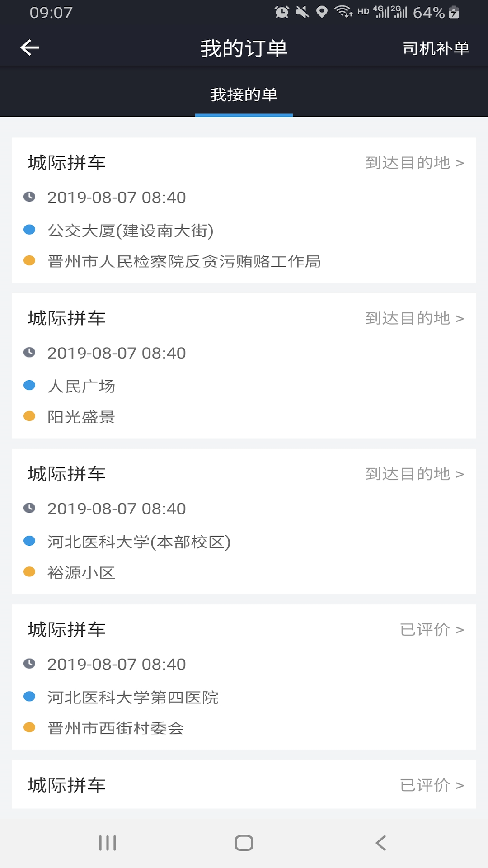The image size is (488, 868).
Task: Expand 到达目的地 status for 人民广场 order
Action: coord(414,318)
